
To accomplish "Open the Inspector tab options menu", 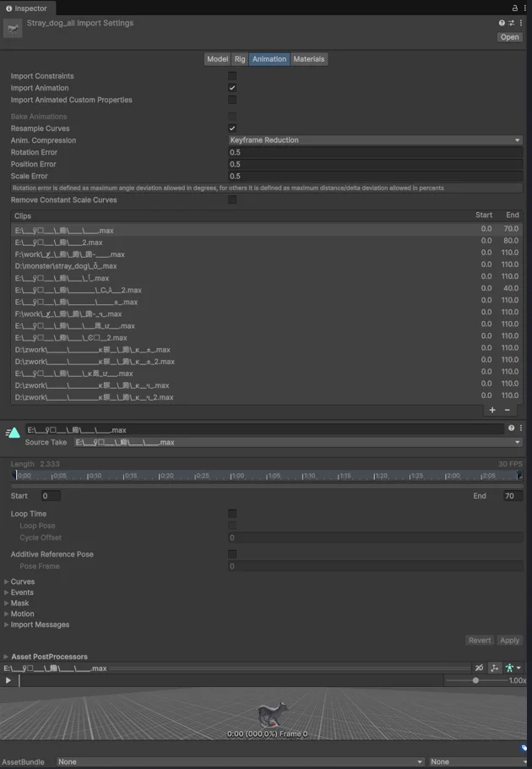I will click(x=525, y=8).
